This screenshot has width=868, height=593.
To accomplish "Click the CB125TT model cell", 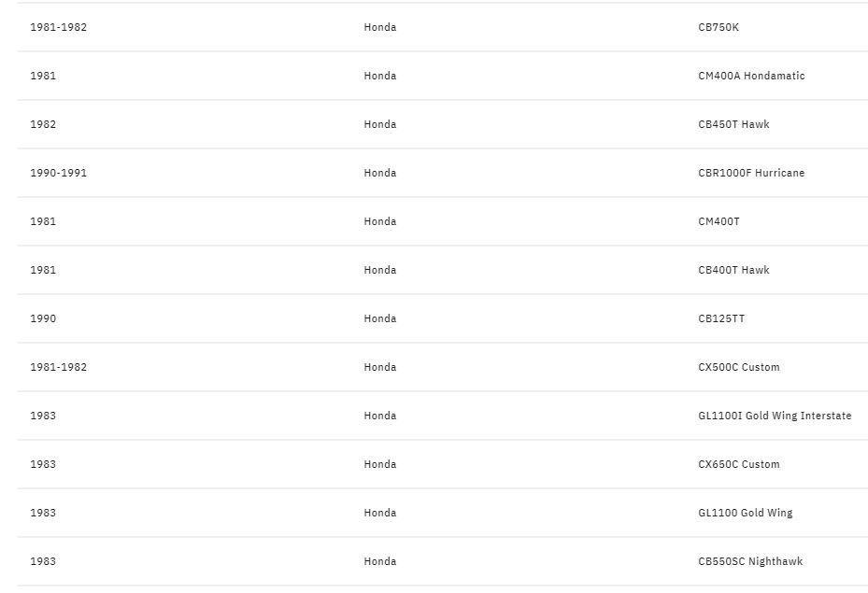I will point(721,318).
